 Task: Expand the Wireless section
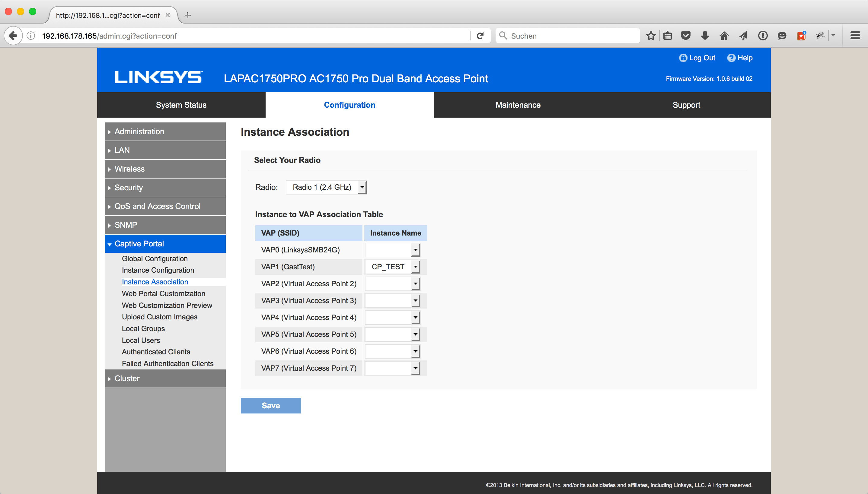165,169
